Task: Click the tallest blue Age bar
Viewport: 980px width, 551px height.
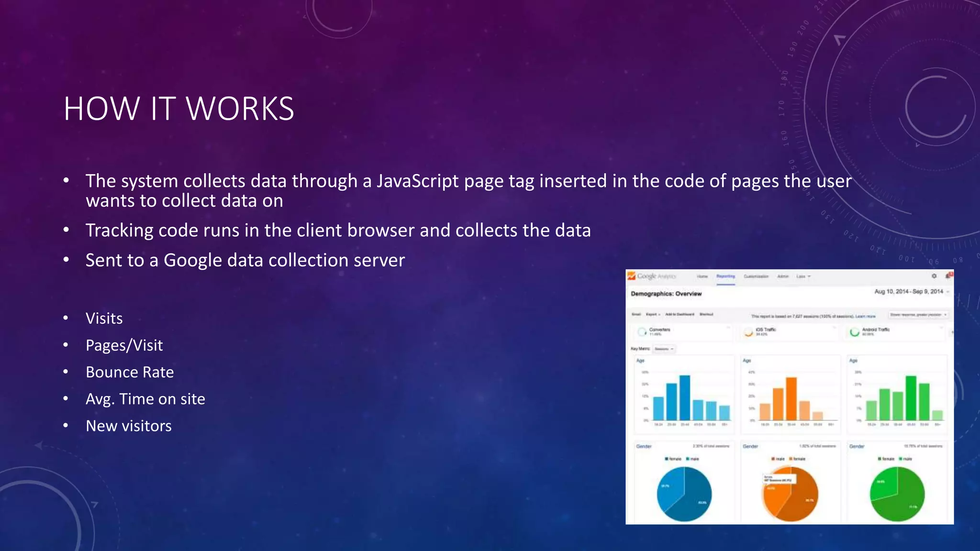Action: coord(685,397)
